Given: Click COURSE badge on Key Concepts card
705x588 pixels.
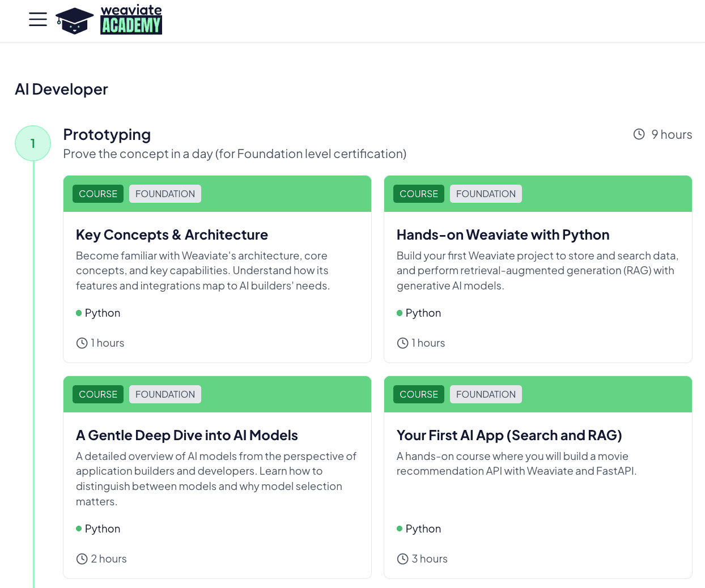Looking at the screenshot, I should [98, 194].
